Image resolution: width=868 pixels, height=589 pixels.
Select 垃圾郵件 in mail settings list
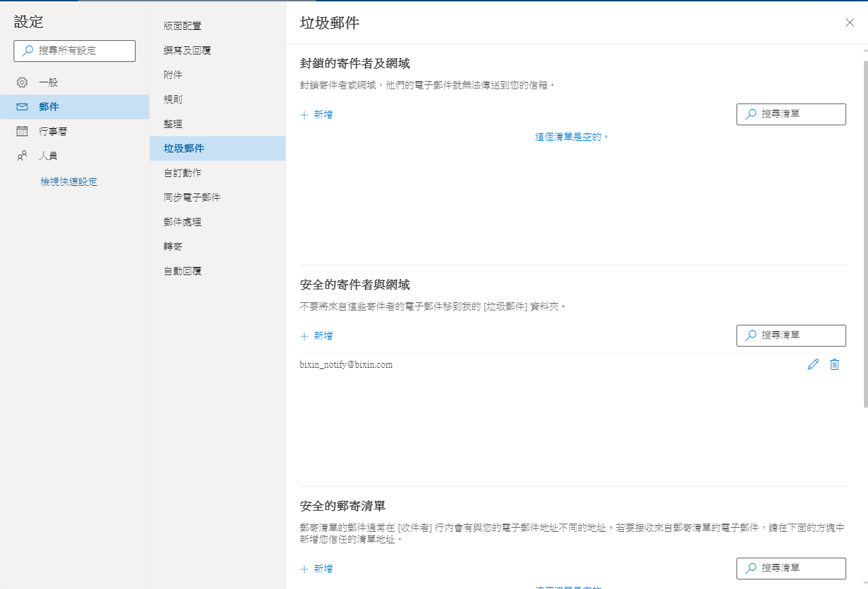[x=218, y=148]
